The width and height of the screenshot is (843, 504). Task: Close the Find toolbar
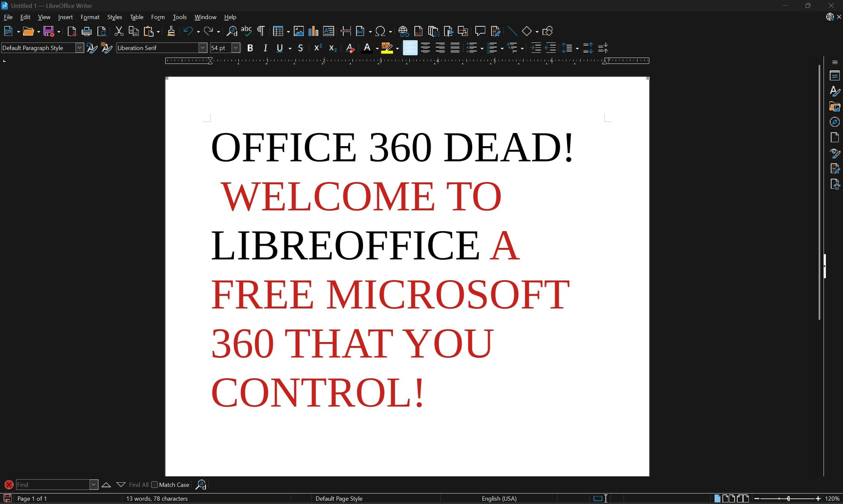click(9, 485)
